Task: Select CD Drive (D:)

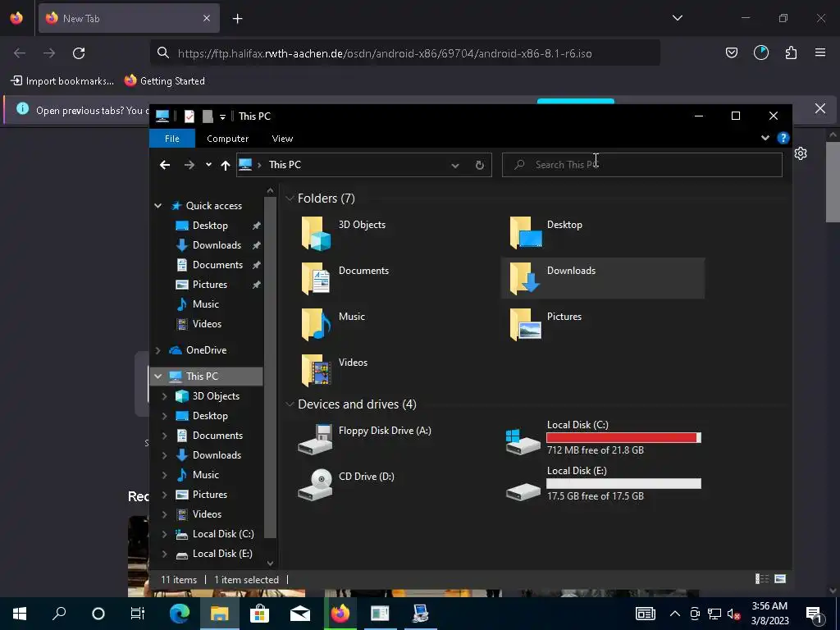Action: (346, 486)
